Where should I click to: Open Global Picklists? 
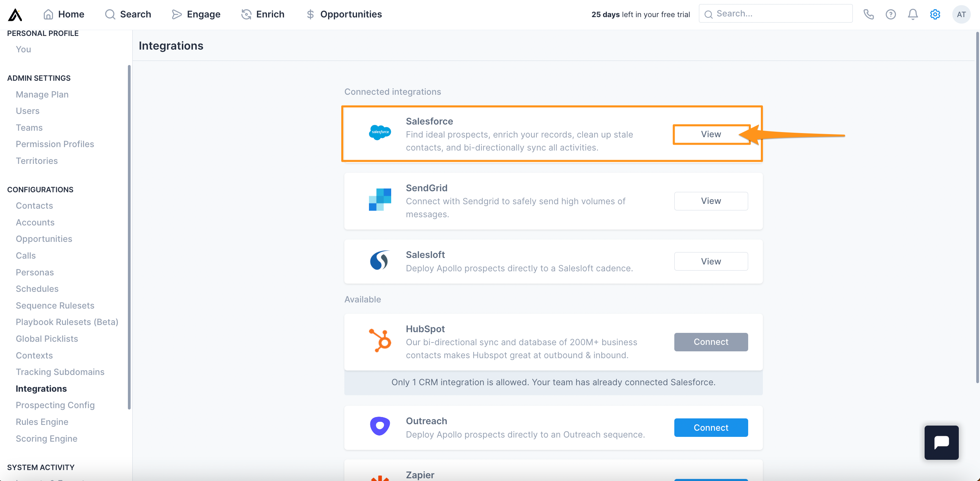click(47, 339)
